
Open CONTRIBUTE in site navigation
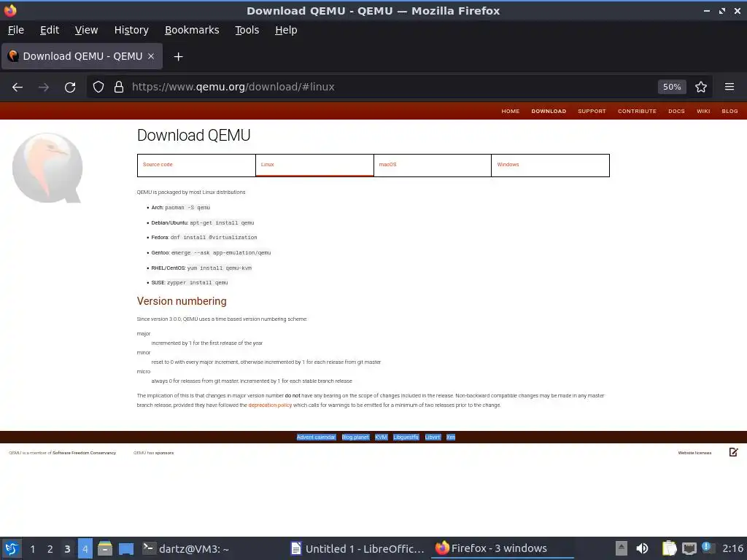(x=637, y=111)
